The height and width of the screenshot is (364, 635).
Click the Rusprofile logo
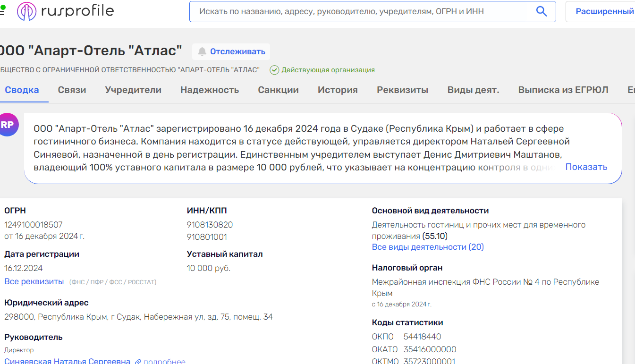(x=65, y=11)
